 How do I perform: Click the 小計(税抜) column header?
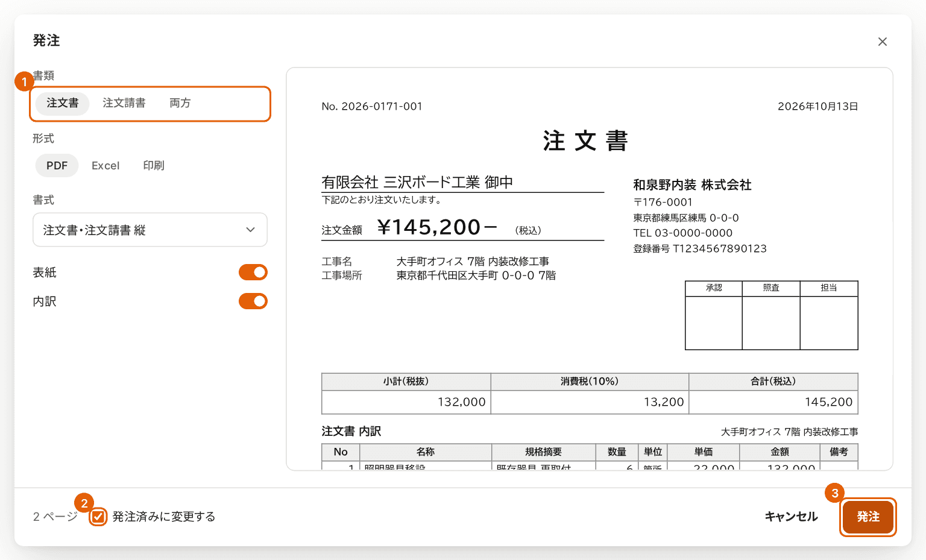pyautogui.click(x=406, y=382)
